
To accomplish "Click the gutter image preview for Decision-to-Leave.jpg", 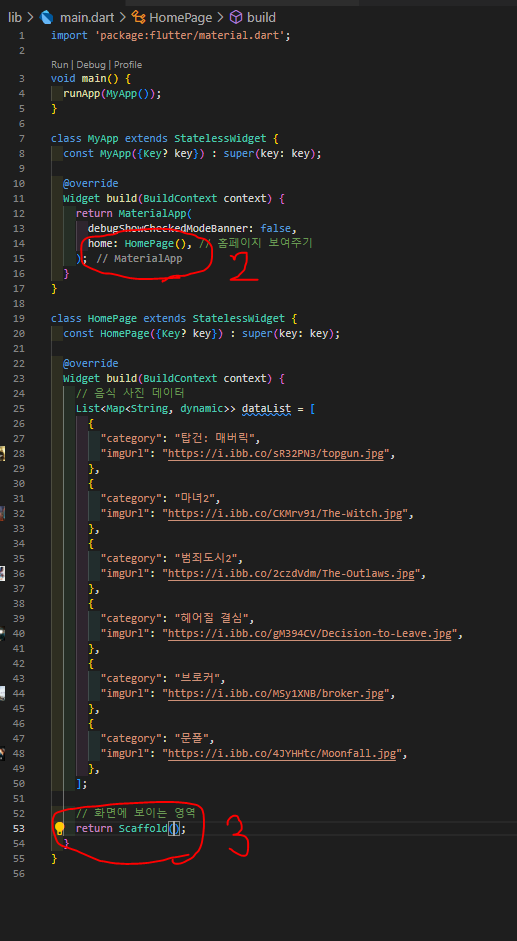I will 2,633.
